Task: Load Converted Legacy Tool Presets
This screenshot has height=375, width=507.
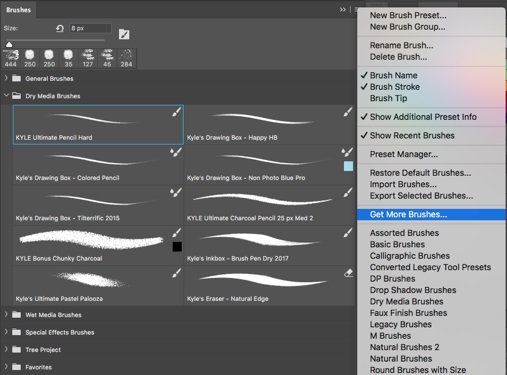Action: point(430,267)
